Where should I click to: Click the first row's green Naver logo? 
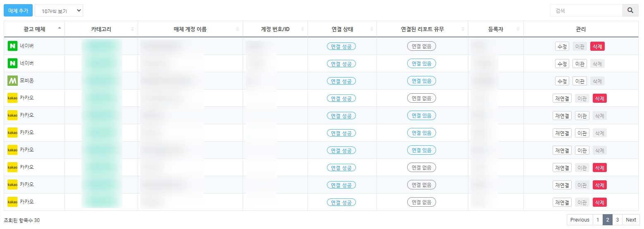(x=12, y=46)
